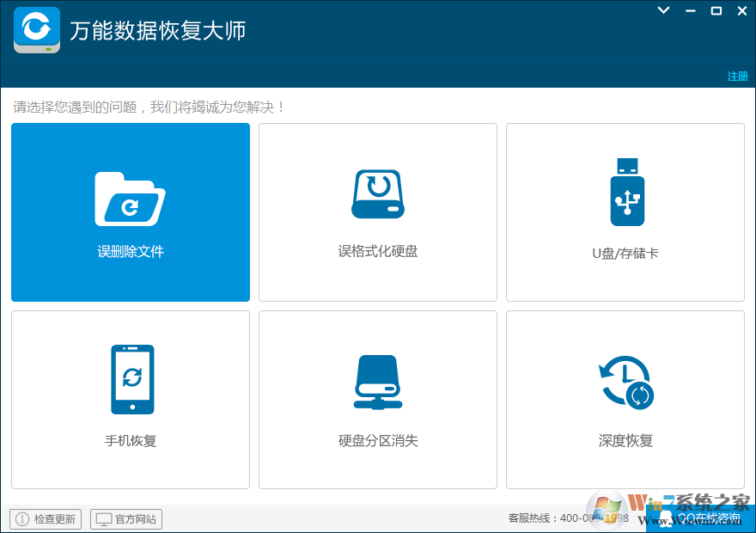
Task: Click the deleted files folder icon
Action: pyautogui.click(x=130, y=199)
